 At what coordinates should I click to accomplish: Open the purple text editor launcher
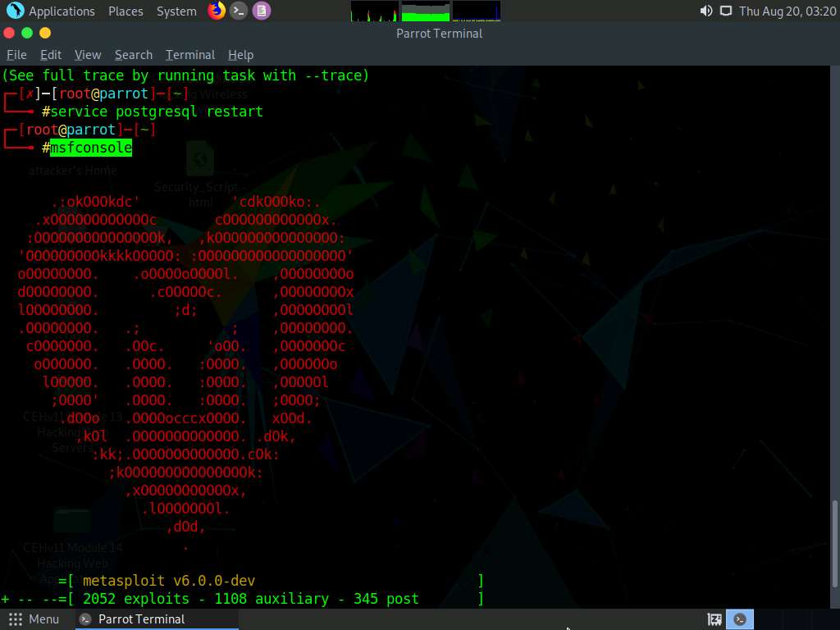pos(262,10)
